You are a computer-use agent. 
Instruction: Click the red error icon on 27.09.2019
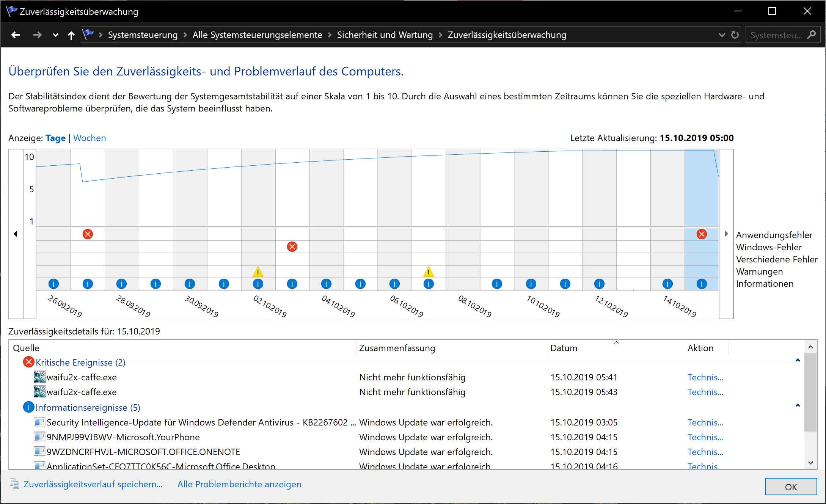88,234
